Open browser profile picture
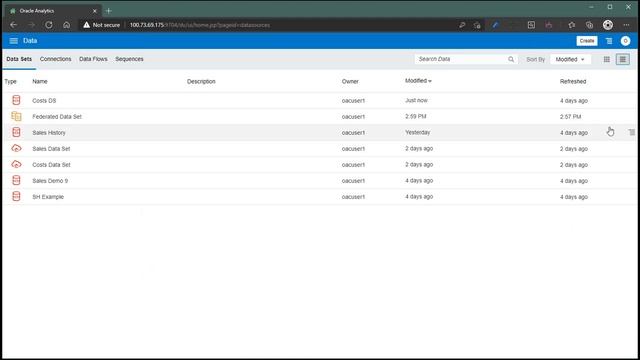Image resolution: width=640 pixels, height=360 pixels. point(608,25)
